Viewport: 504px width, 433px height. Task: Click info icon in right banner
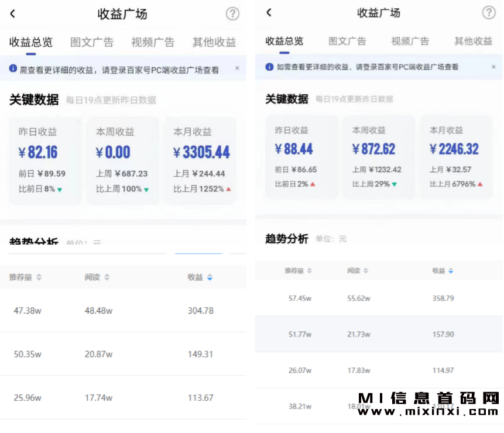(269, 67)
